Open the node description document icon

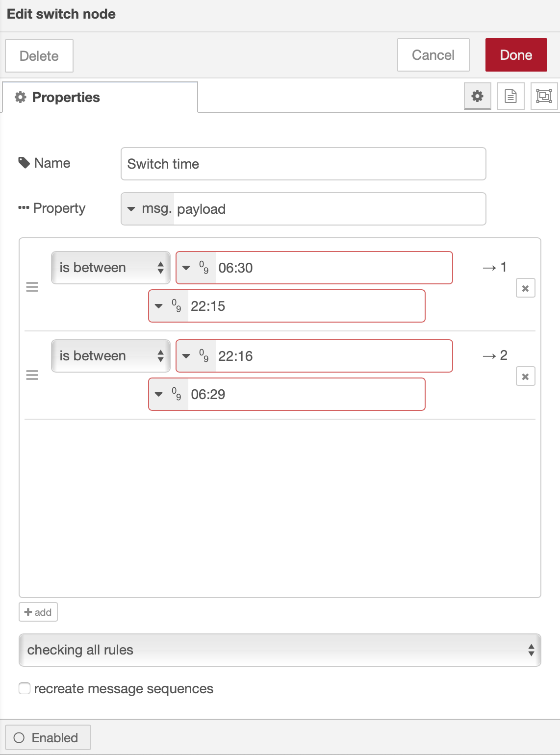(510, 97)
